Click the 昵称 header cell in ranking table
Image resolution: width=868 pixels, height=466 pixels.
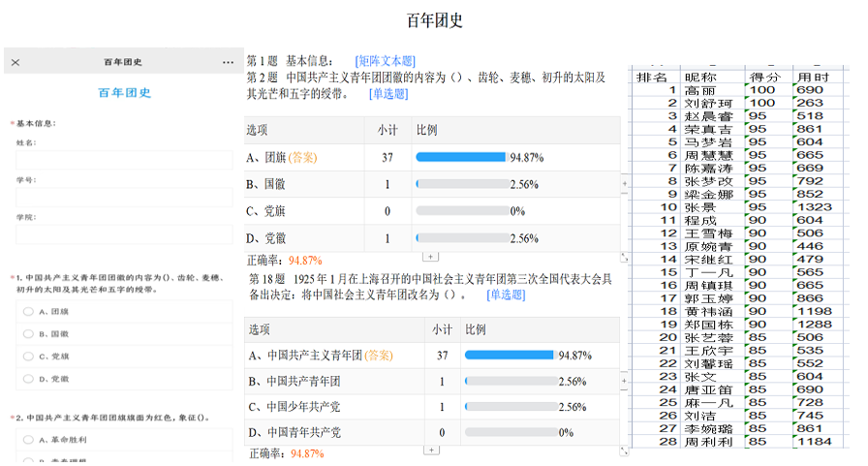712,77
